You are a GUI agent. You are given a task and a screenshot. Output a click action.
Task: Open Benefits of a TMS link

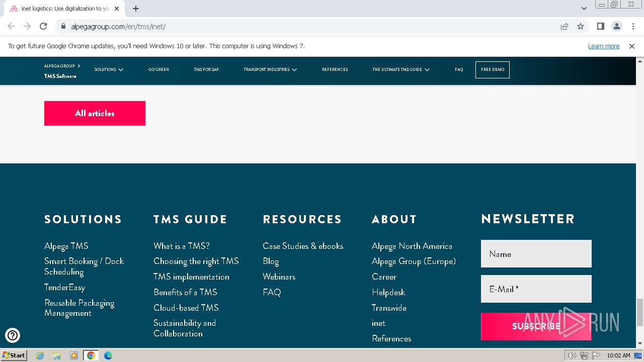(185, 292)
